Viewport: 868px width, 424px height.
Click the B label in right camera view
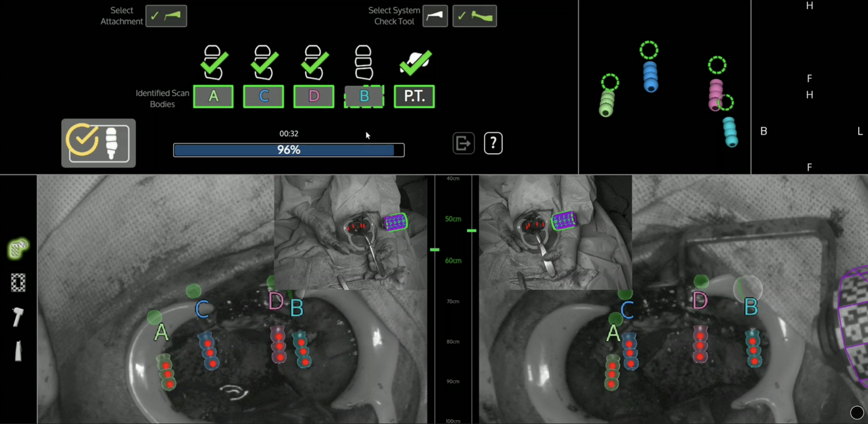(751, 307)
